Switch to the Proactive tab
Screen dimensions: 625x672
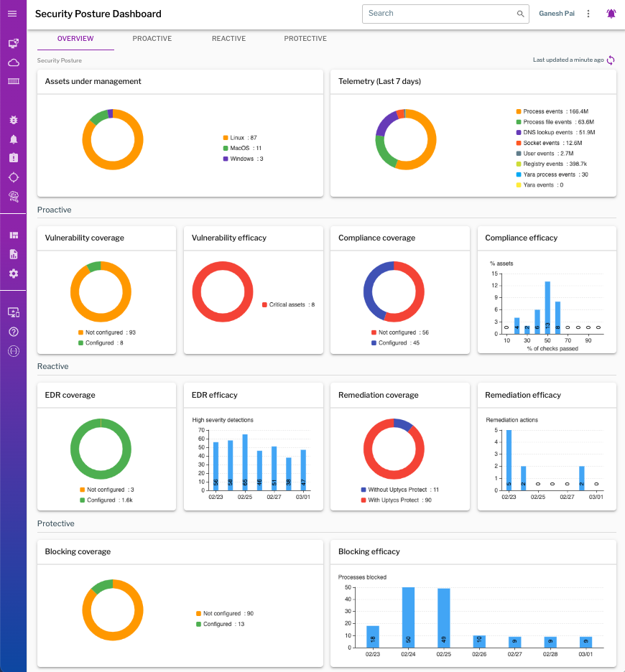[x=152, y=39]
